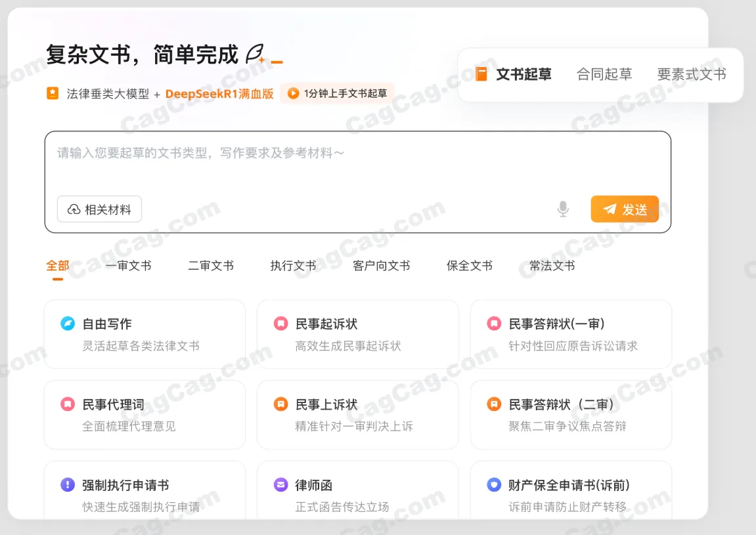Click the orange icon for 民事上诉状

click(280, 404)
